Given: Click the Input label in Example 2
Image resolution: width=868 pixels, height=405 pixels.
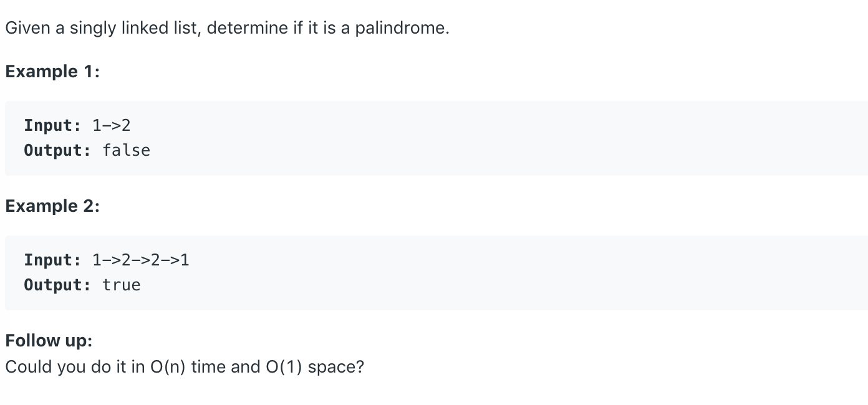Looking at the screenshot, I should [53, 260].
